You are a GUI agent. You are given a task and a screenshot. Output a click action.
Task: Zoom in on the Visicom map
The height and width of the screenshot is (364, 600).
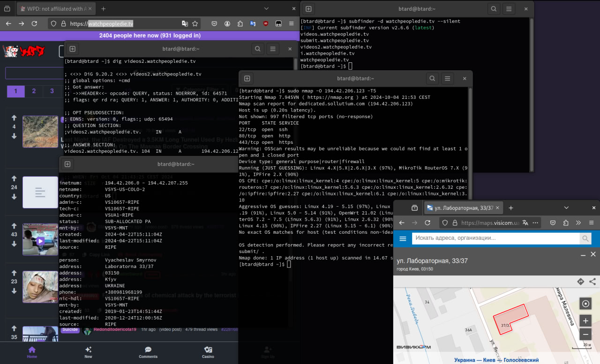pos(585,321)
